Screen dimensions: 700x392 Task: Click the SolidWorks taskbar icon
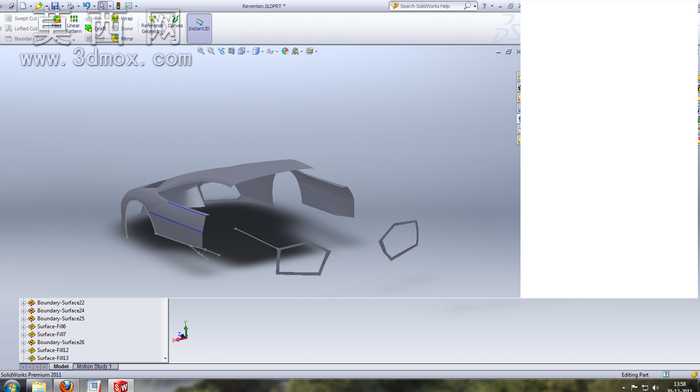pyautogui.click(x=120, y=386)
